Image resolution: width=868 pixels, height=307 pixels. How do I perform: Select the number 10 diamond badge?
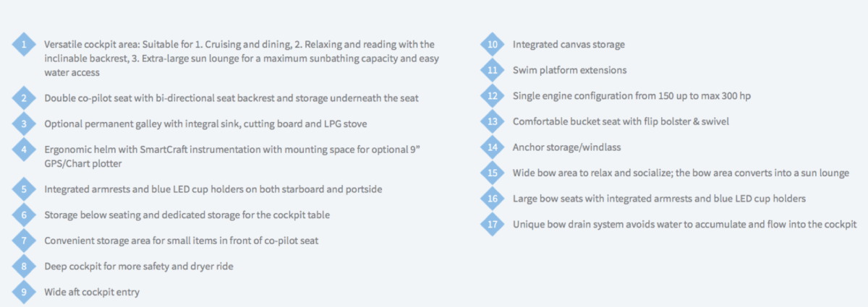pos(492,45)
